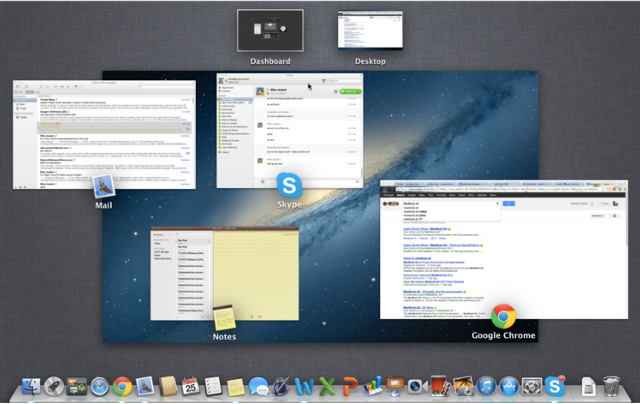Select the Notes window preview

tap(224, 273)
